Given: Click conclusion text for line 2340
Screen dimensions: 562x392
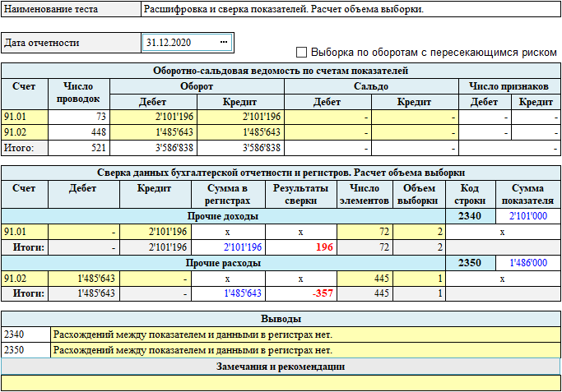Looking at the screenshot, I should 305,334.
